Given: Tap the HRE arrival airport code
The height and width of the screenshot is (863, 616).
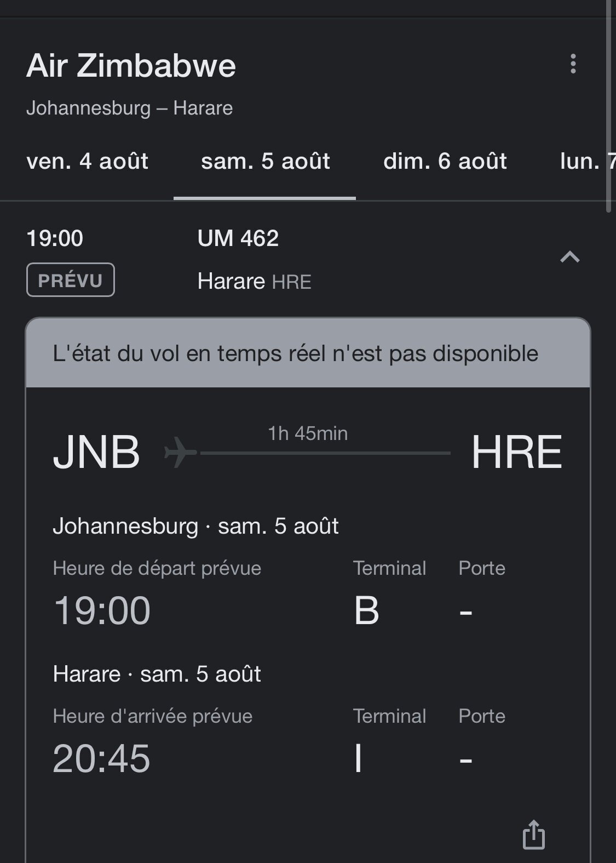Looking at the screenshot, I should point(516,453).
